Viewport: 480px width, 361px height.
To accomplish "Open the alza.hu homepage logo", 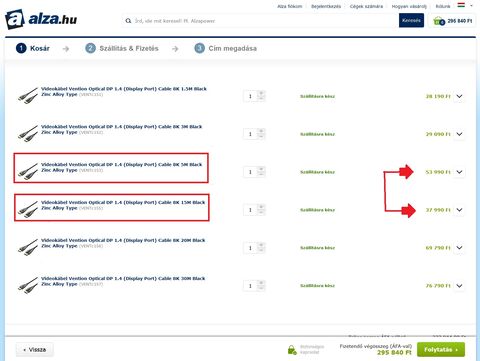I will pyautogui.click(x=41, y=19).
